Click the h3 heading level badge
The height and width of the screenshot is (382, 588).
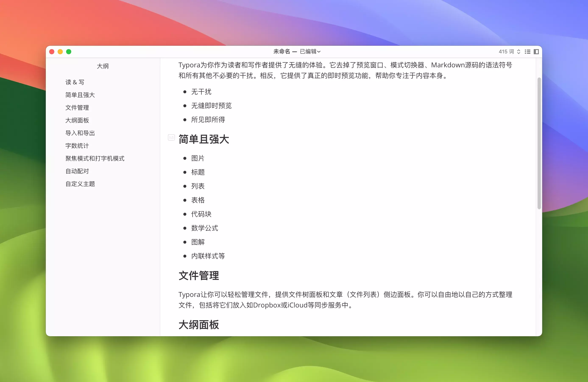click(x=171, y=137)
